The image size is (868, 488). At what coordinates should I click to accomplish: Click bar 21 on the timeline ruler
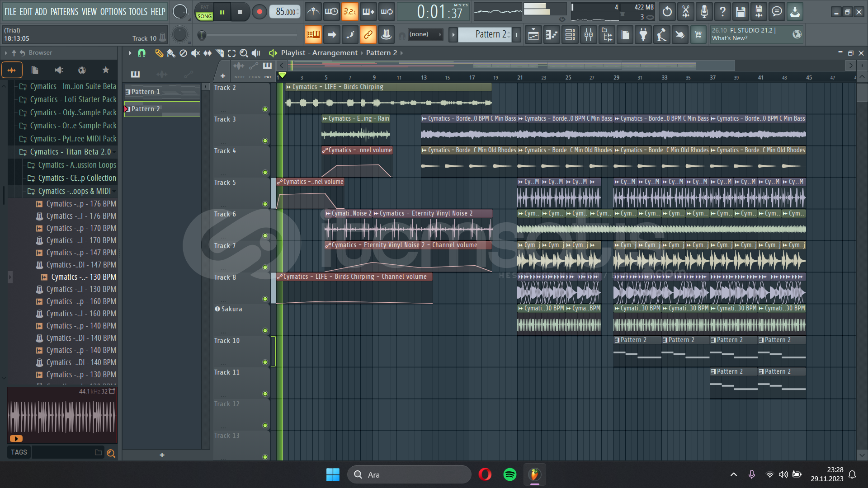520,77
